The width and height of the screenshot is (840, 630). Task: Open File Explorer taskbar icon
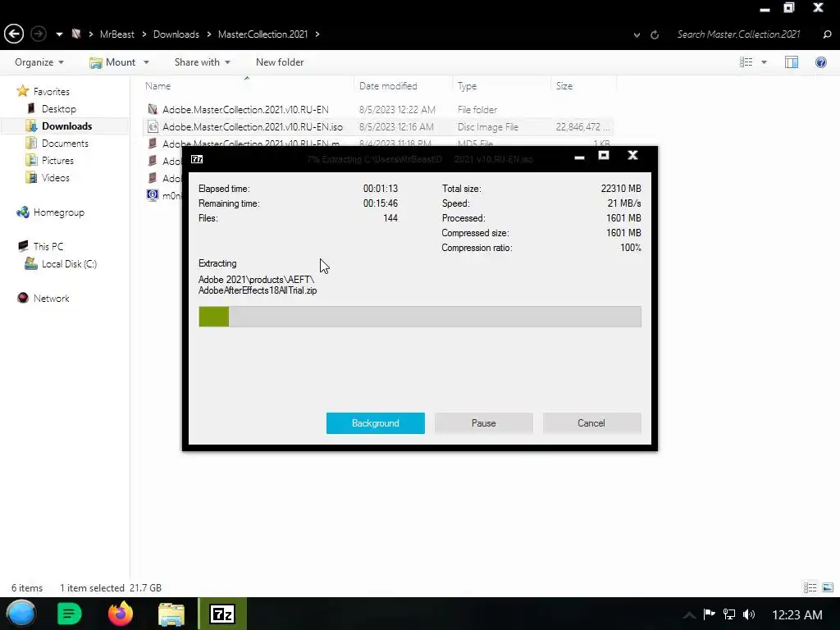pyautogui.click(x=171, y=614)
